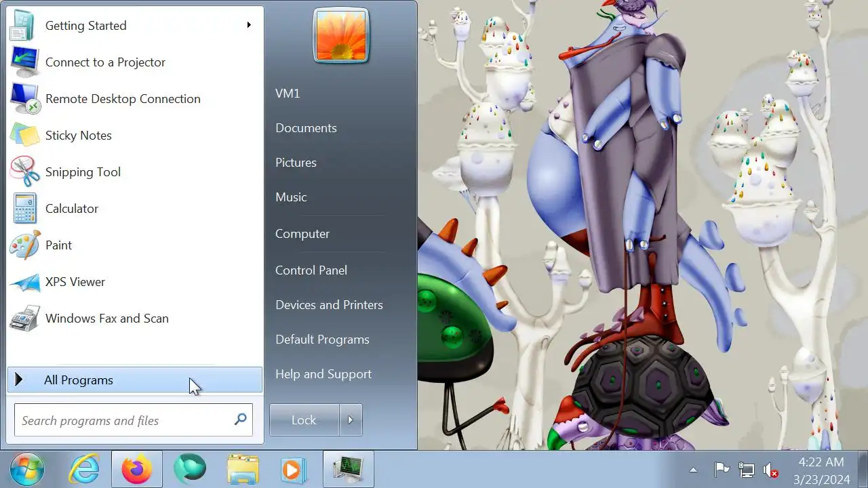
Task: Launch Windows Media Player taskbar icon
Action: [294, 469]
